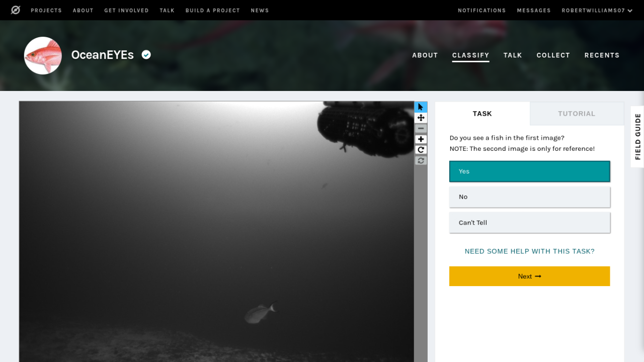The width and height of the screenshot is (644, 362).
Task: Click the yellow Next button
Action: pyautogui.click(x=529, y=276)
